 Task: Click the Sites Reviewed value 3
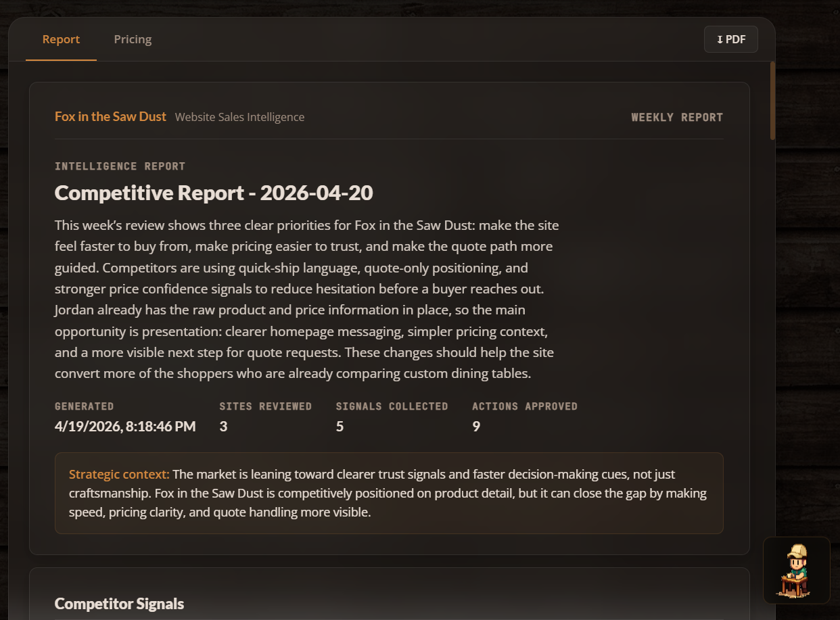point(223,427)
